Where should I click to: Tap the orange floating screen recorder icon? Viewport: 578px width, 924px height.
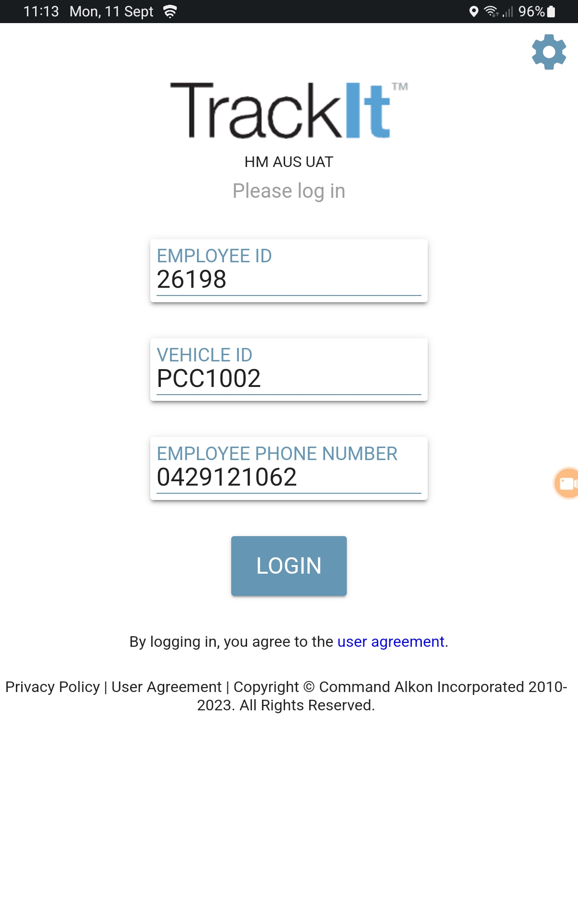(567, 483)
